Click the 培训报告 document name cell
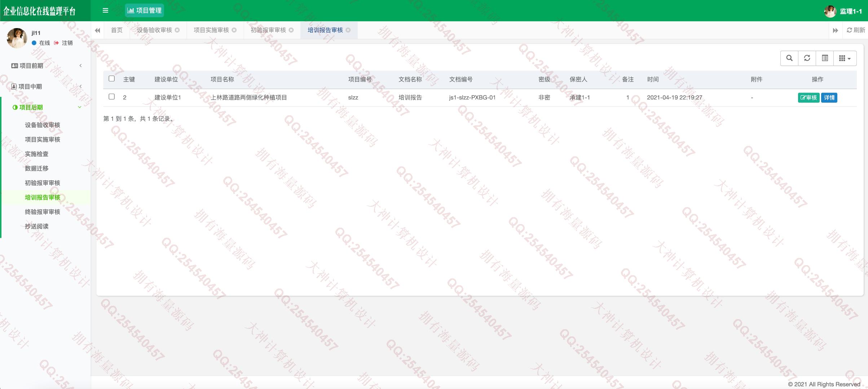 pos(410,98)
